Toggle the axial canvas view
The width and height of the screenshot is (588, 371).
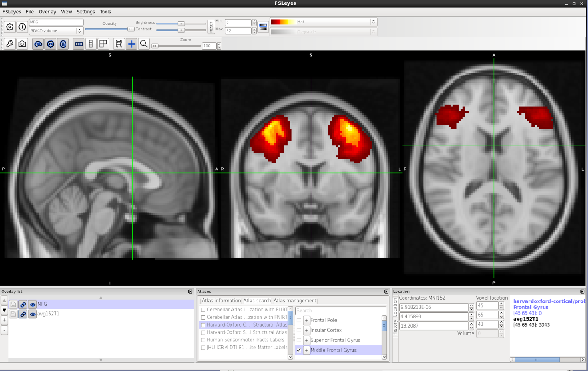click(x=63, y=44)
